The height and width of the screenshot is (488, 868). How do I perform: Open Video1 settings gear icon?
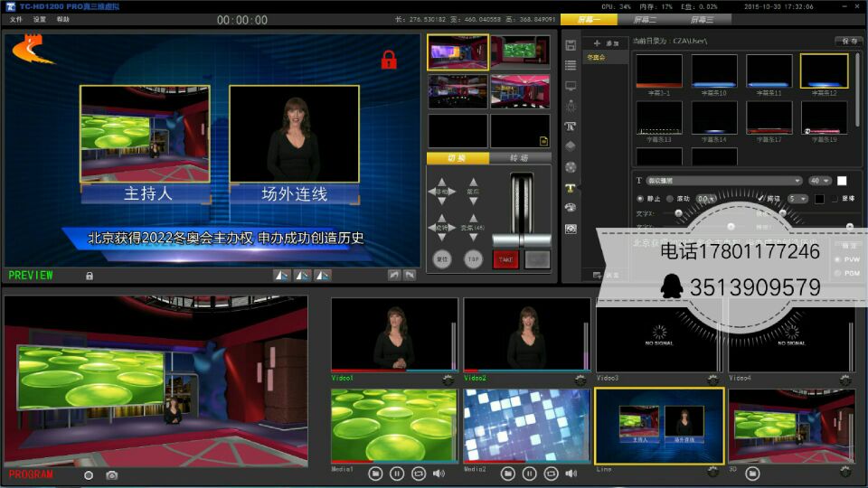click(x=448, y=378)
